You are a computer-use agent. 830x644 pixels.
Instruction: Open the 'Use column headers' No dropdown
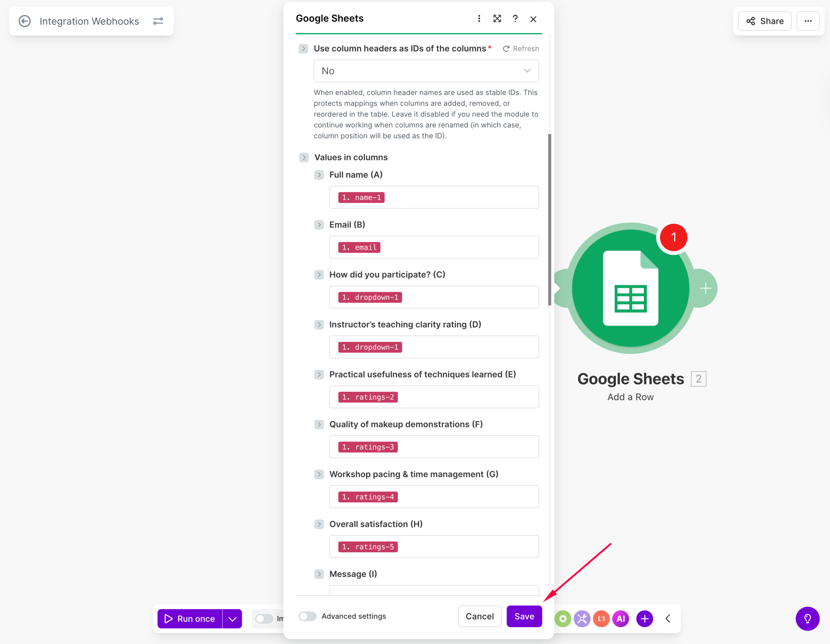click(x=426, y=71)
